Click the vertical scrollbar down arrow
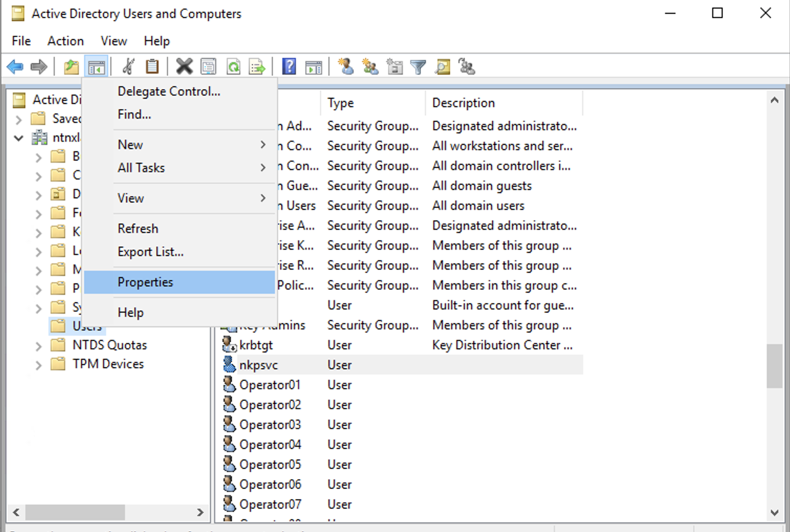Screen dimensions: 790x532 coord(774,513)
